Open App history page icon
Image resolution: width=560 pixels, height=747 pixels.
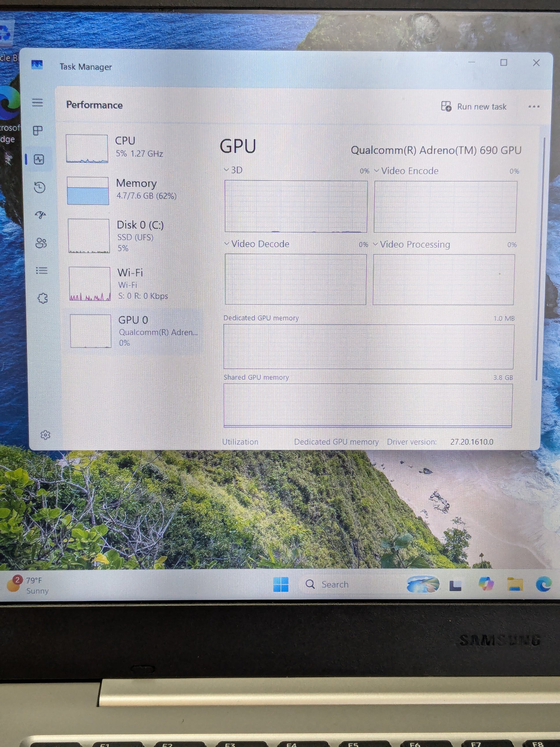pos(40,187)
